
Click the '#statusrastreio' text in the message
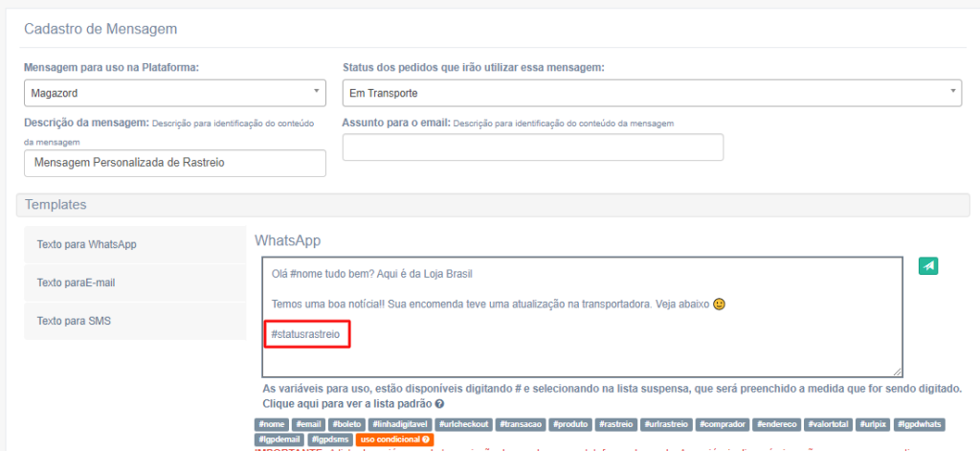click(x=305, y=334)
